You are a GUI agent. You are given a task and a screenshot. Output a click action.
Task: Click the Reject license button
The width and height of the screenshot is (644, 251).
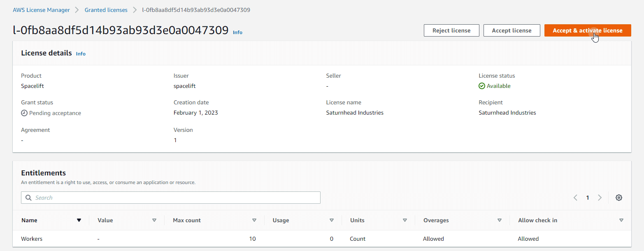[x=451, y=30]
